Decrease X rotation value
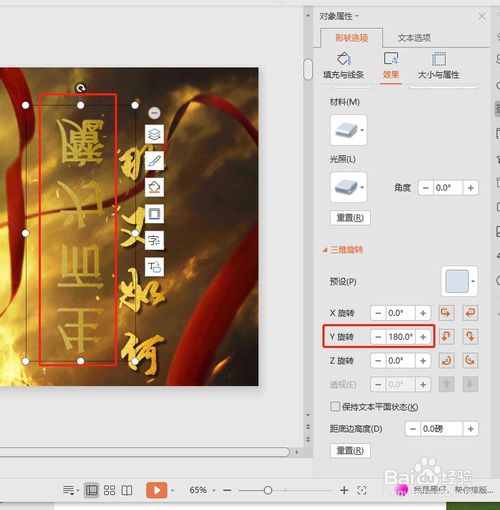The width and height of the screenshot is (500, 510). coord(378,313)
